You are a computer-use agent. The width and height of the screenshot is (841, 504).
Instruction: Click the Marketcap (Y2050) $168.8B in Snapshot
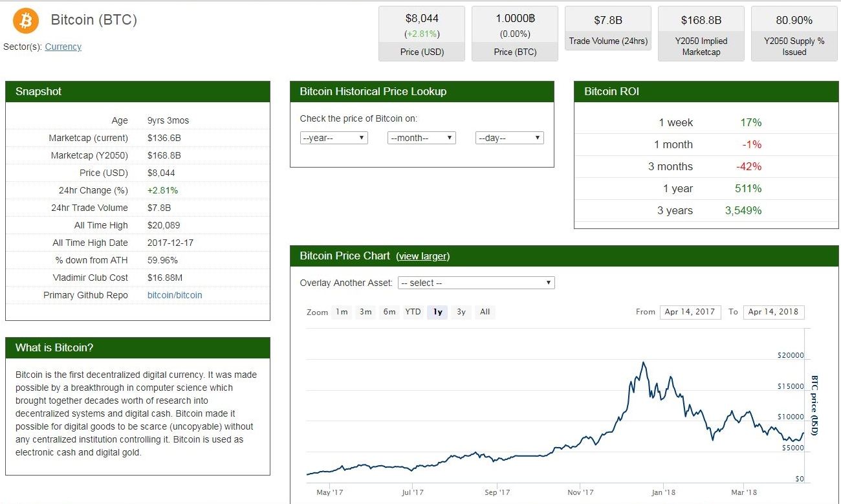164,155
